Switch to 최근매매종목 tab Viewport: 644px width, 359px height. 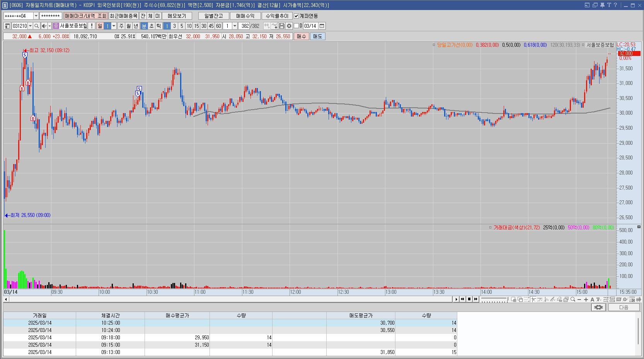[123, 16]
